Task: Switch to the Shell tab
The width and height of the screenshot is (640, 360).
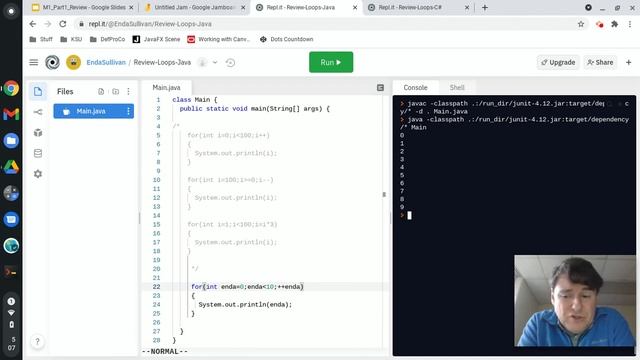Action: (x=457, y=87)
